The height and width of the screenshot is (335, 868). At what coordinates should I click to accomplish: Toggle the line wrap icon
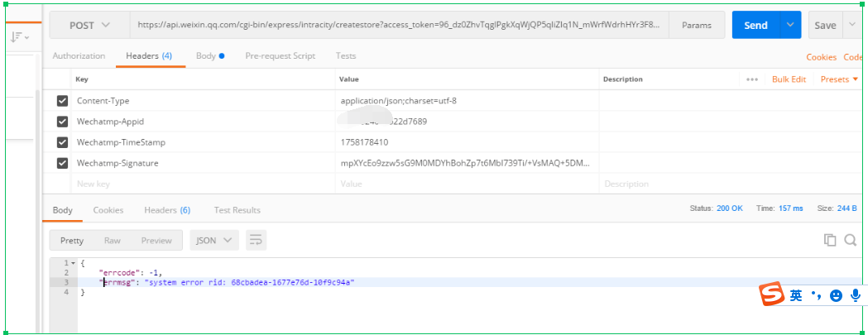pyautogui.click(x=257, y=241)
